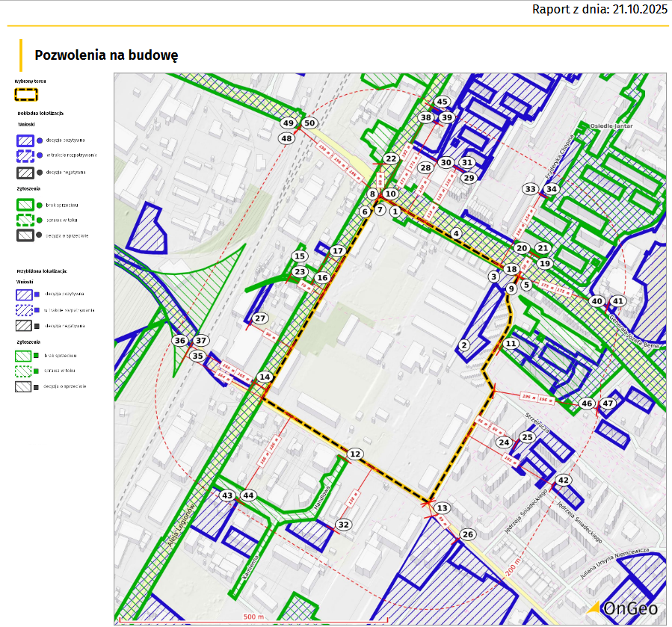This screenshot has height=627, width=672.
Task: Click first blue 'decyzja pozytywna' legend swatch
Action: (x=26, y=140)
